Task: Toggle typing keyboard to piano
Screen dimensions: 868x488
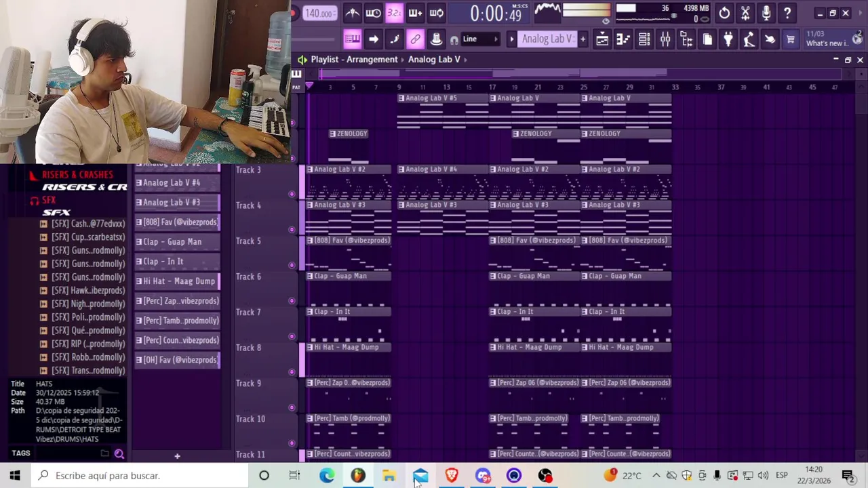Action: click(x=352, y=39)
